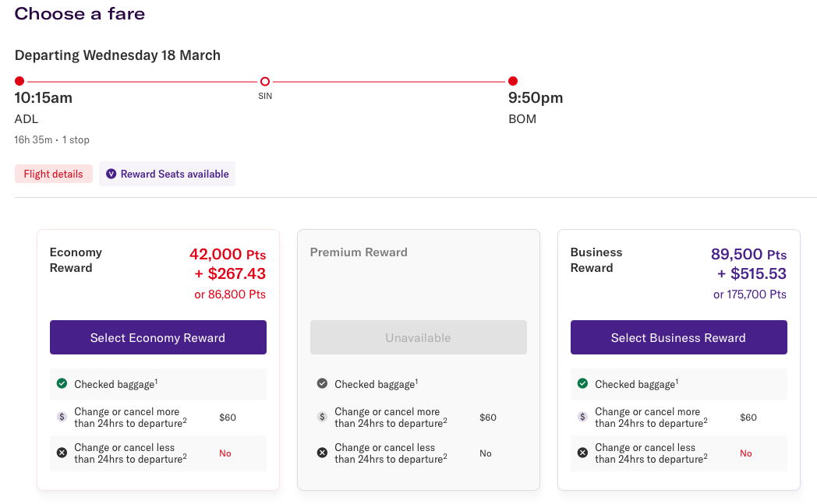The width and height of the screenshot is (817, 504).
Task: Click the Business 89,500 Pts price
Action: click(x=748, y=255)
